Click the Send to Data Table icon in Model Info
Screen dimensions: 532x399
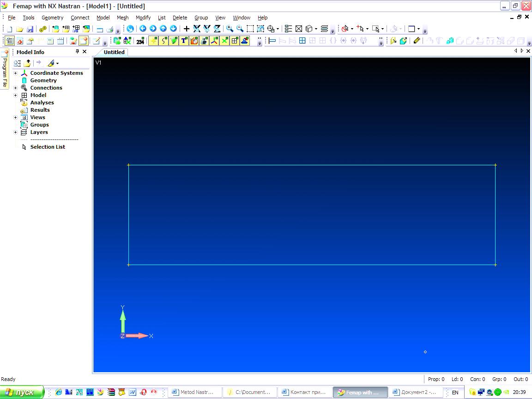(x=39, y=63)
